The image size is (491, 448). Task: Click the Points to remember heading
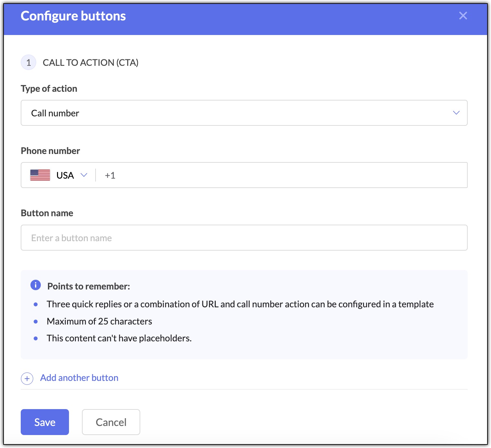coord(88,286)
